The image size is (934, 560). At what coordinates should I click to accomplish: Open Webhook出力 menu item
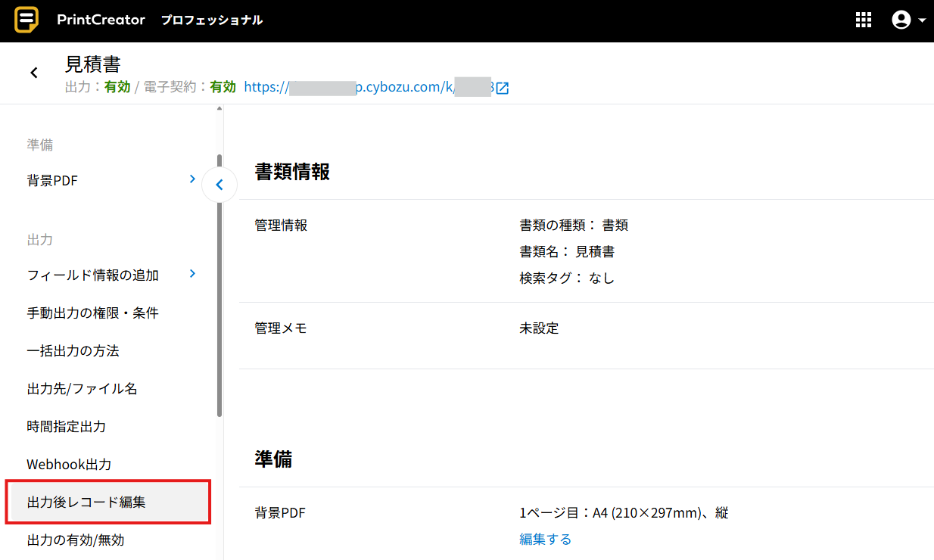click(x=69, y=465)
